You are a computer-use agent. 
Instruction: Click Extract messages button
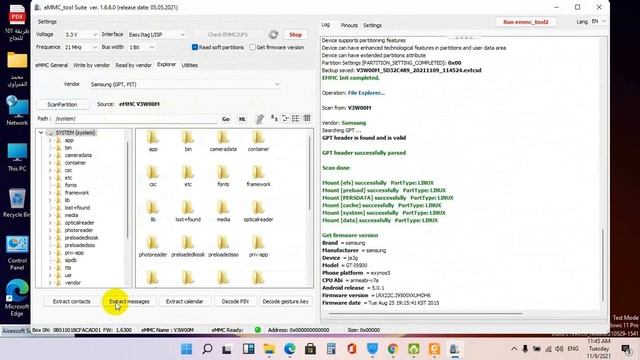[129, 302]
